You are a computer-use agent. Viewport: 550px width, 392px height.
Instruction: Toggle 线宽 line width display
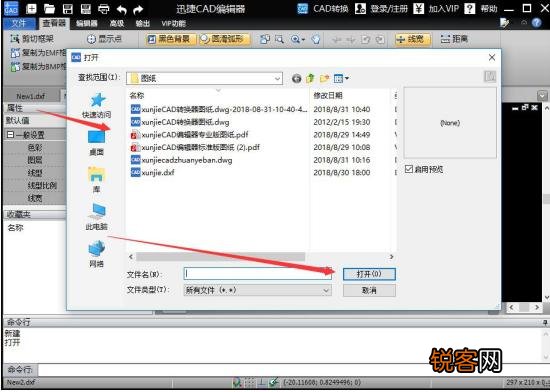412,39
